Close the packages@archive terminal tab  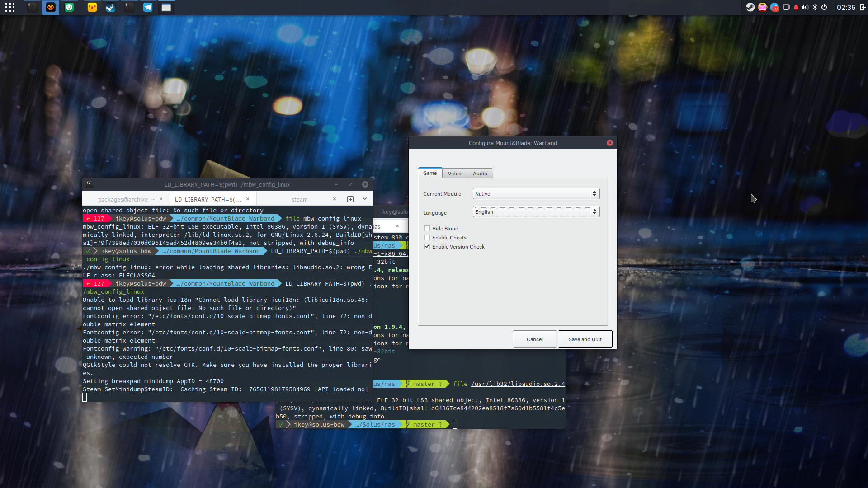click(x=160, y=199)
